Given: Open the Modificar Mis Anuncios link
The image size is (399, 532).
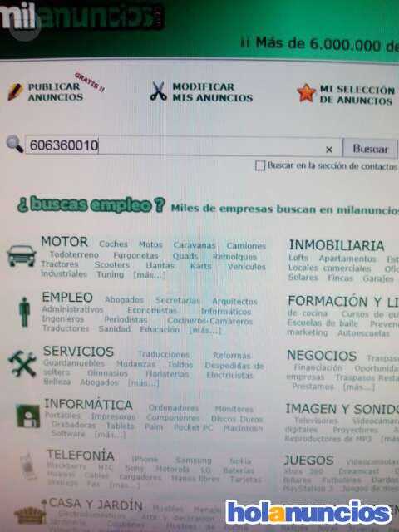Looking at the screenshot, I should click(213, 92).
